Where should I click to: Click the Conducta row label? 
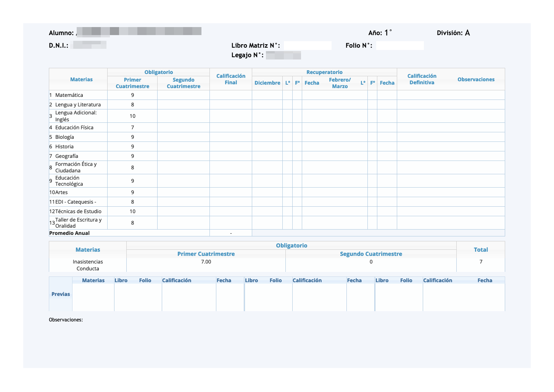pos(88,268)
